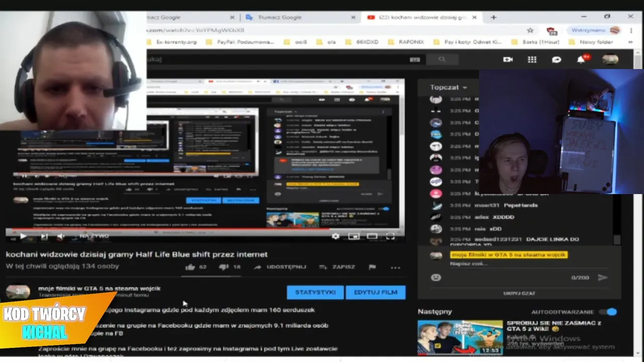Open the player settings gear

pyautogui.click(x=336, y=236)
